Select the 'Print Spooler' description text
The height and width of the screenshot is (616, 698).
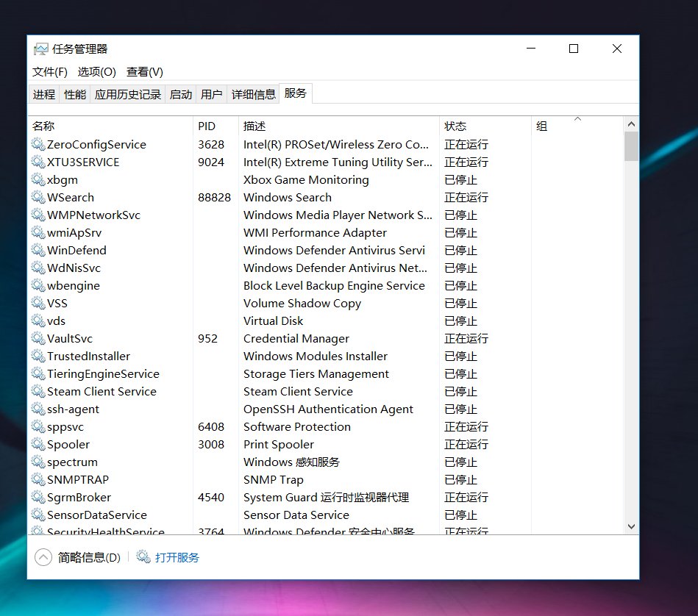(x=279, y=444)
